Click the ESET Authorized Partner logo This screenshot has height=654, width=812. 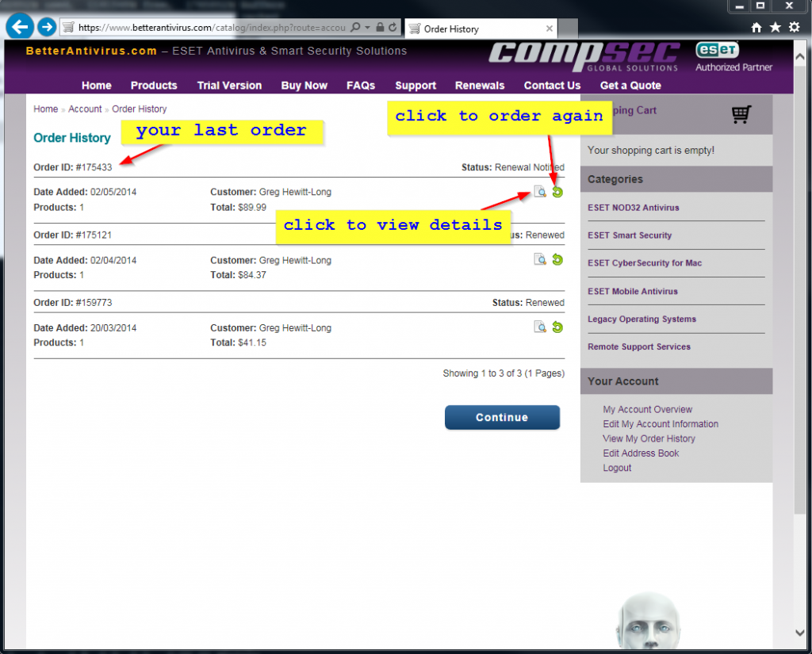tap(733, 57)
